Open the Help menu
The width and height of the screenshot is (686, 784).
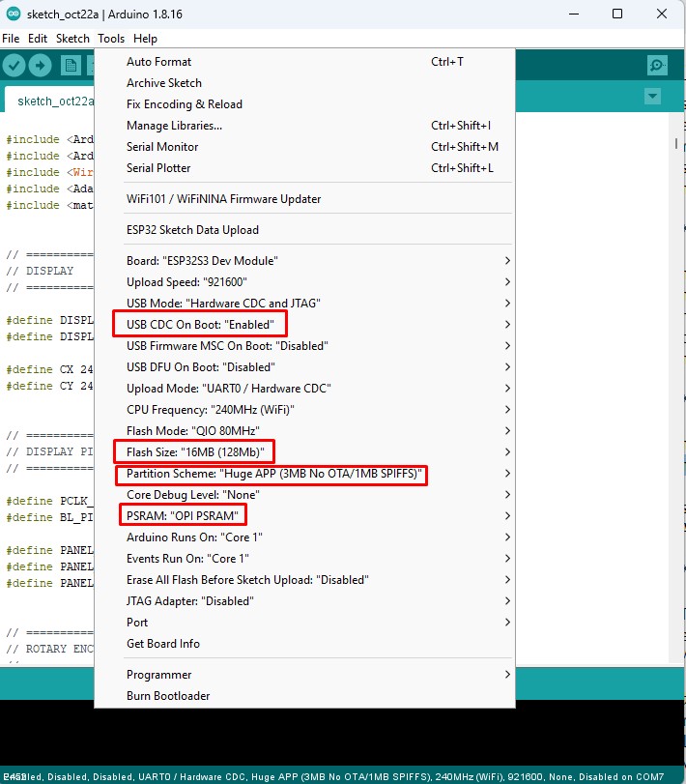[145, 39]
